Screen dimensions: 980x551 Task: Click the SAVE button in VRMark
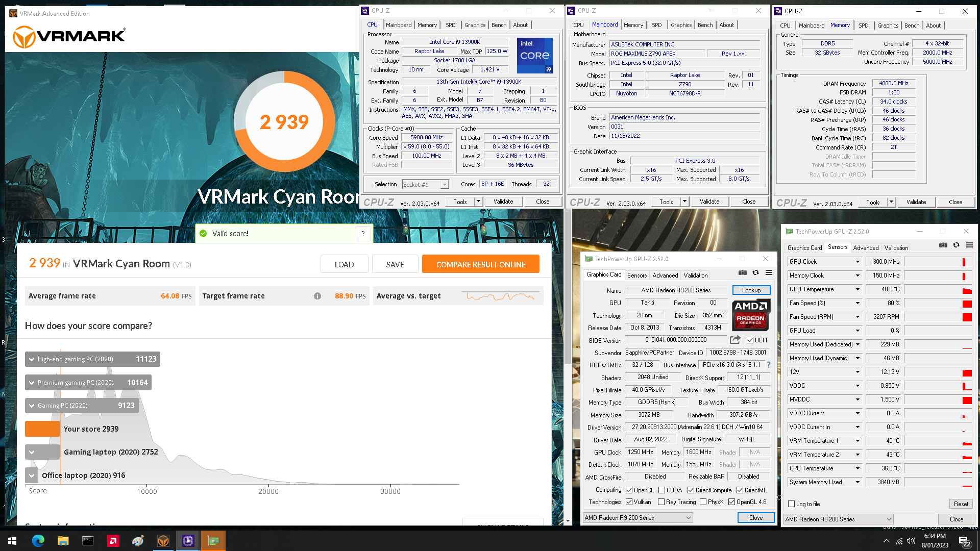point(395,264)
